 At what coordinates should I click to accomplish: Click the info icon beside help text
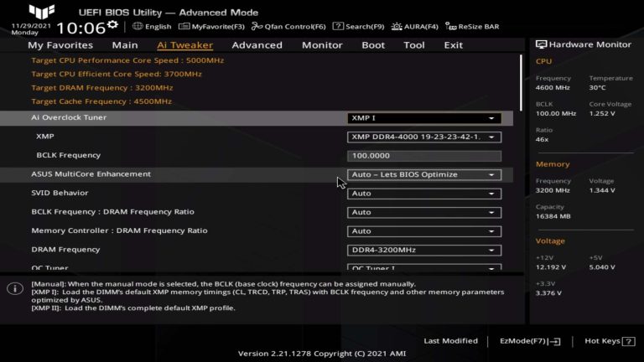point(15,288)
